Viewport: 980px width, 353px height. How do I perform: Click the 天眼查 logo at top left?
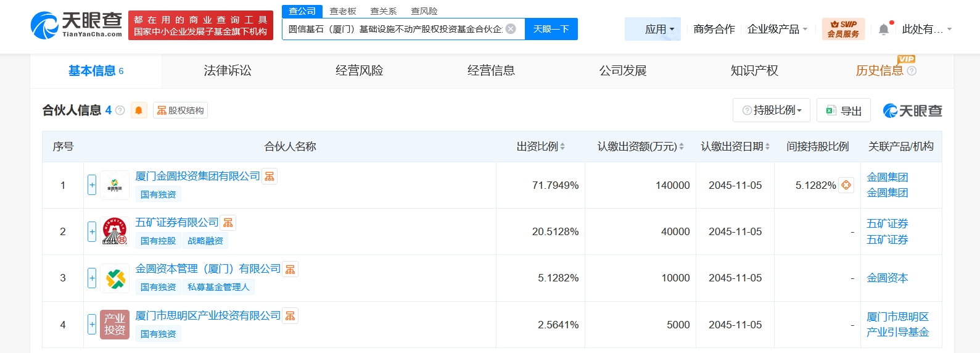(x=76, y=25)
